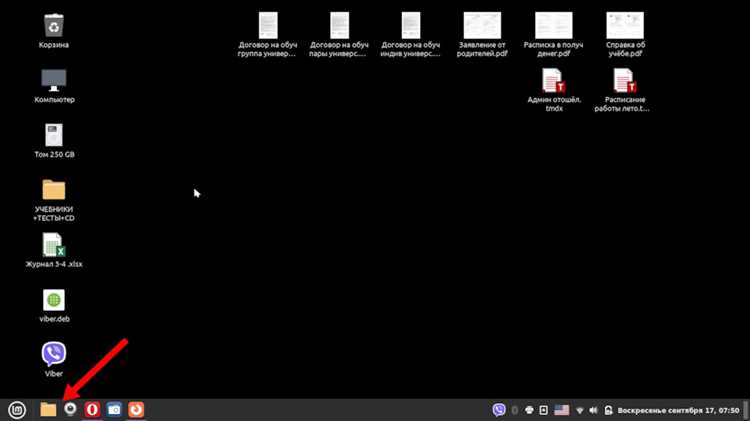This screenshot has width=750, height=421.
Task: Launch Opera browser from the panel
Action: pos(92,410)
